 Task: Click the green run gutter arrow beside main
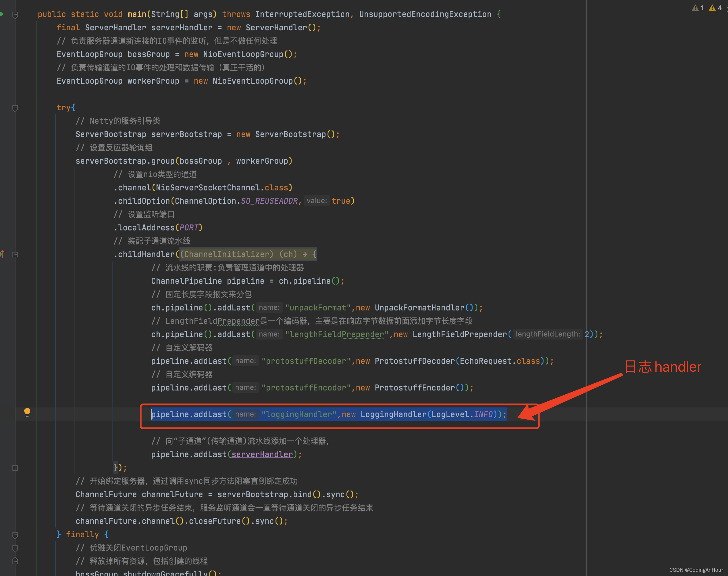2,14
